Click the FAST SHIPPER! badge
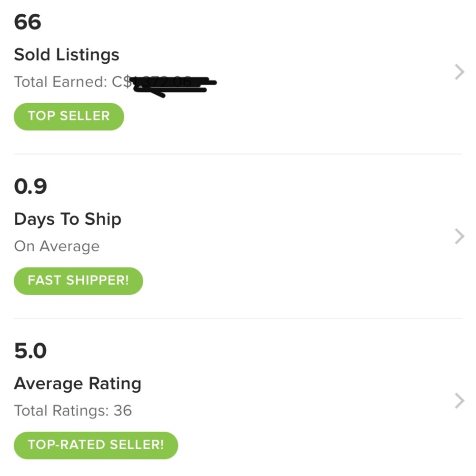The height and width of the screenshot is (476, 476). coord(78,281)
